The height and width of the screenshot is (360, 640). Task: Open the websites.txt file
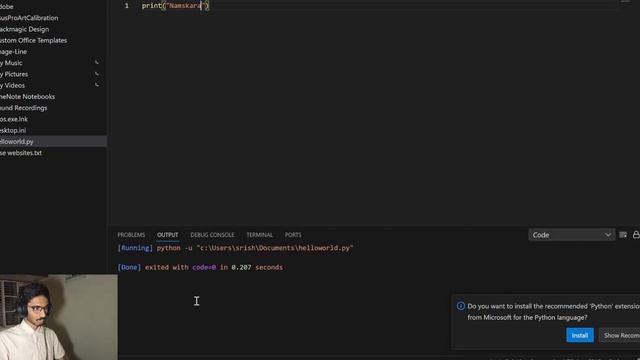[53, 153]
